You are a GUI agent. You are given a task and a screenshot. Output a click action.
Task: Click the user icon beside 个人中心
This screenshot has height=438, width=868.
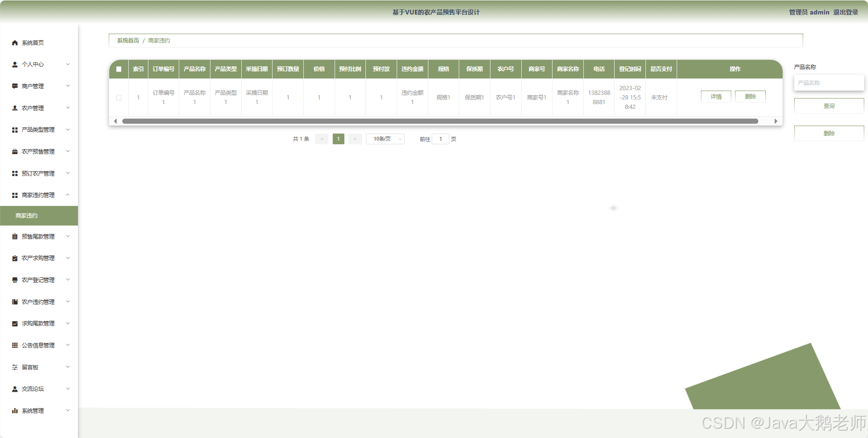tap(15, 64)
